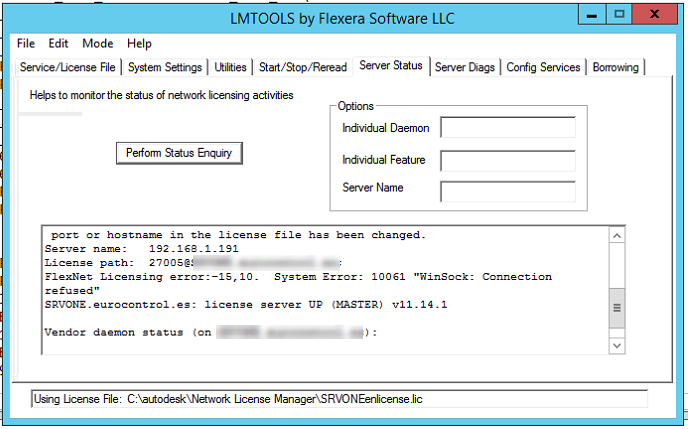Open the Mode menu
This screenshot has width=688, height=429.
tap(98, 44)
